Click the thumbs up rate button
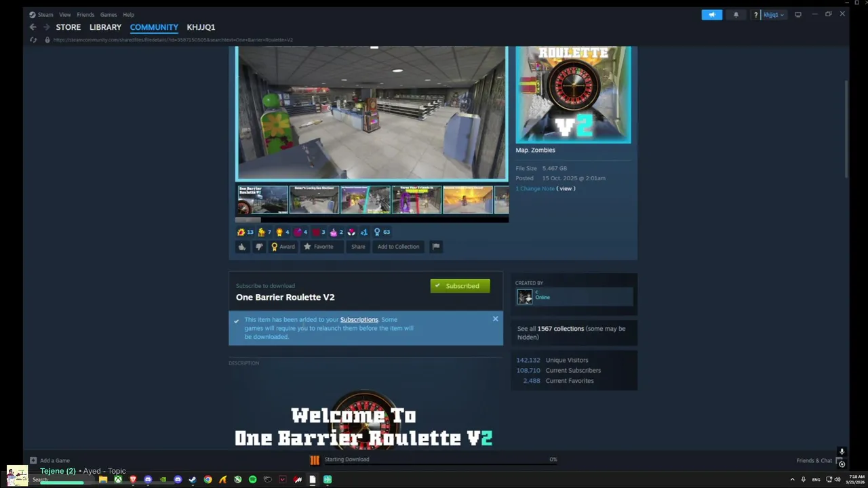This screenshot has height=488, width=868. (242, 247)
